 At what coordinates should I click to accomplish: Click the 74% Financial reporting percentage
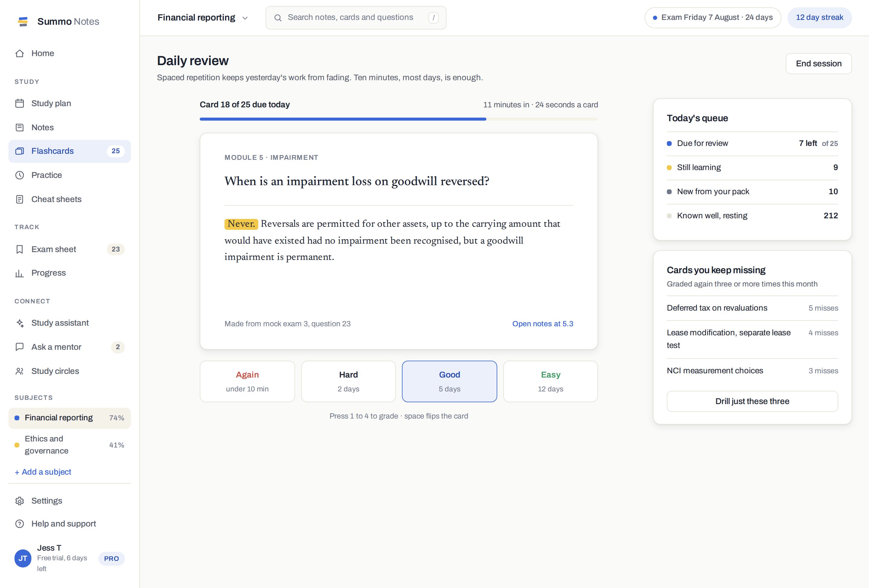click(117, 418)
